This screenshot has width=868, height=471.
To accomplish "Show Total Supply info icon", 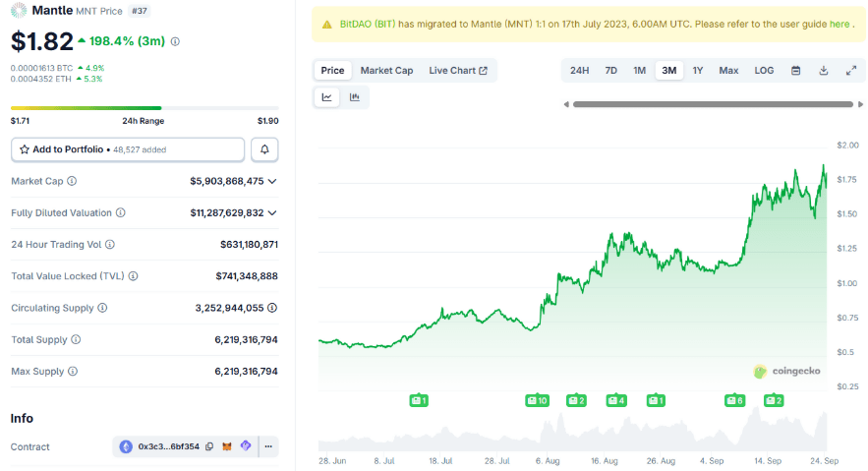I will tap(76, 339).
